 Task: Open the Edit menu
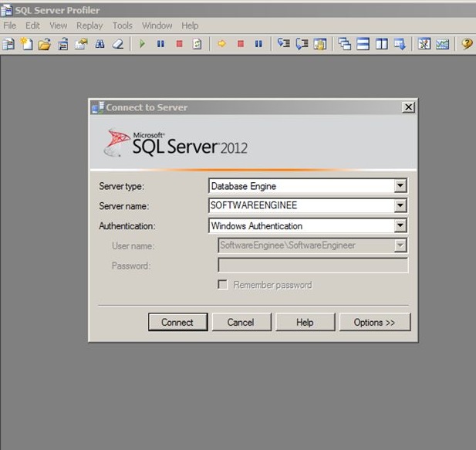(32, 25)
